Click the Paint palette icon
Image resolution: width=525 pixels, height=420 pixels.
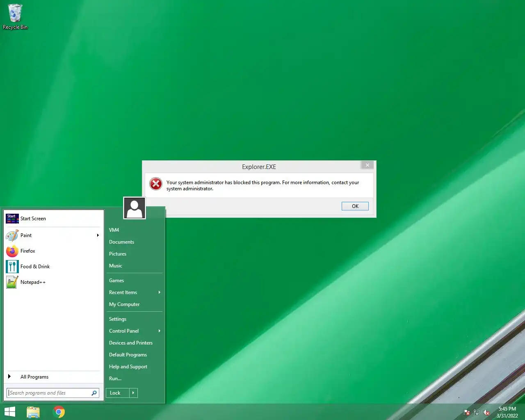point(12,235)
